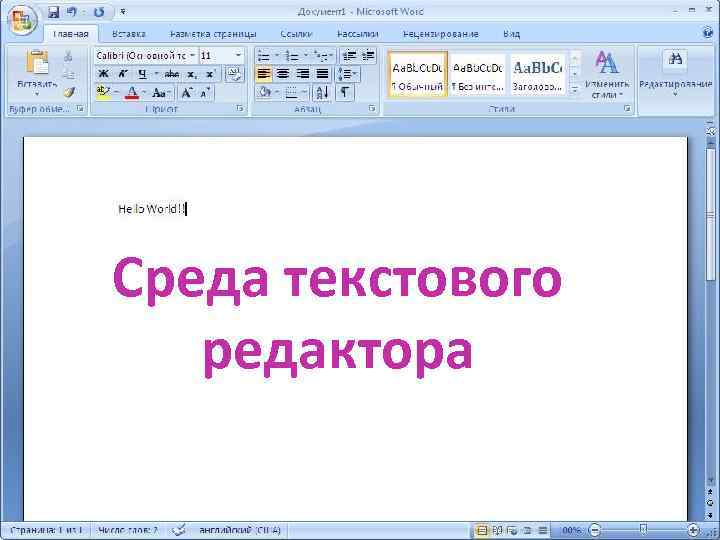Viewport: 720px width, 540px height.
Task: Select Заголовок style in gallery
Action: pos(538,74)
